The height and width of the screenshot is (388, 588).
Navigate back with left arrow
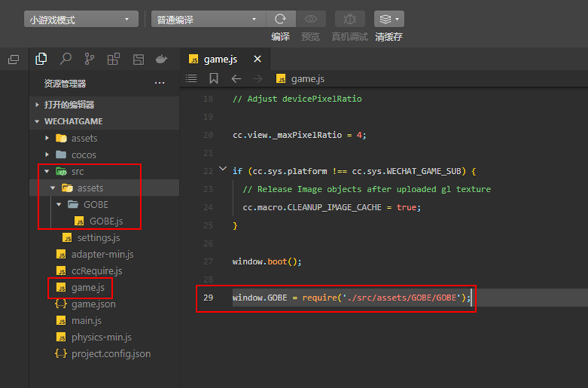point(236,79)
